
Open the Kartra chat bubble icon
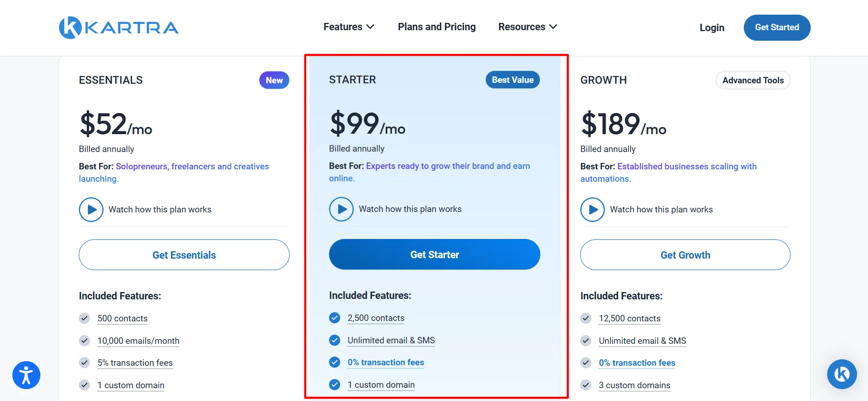point(842,374)
